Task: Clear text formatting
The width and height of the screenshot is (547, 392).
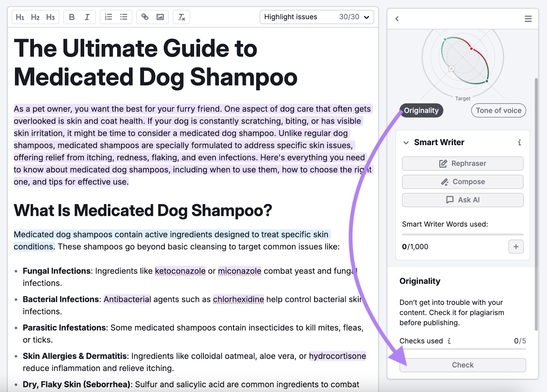Action: point(182,17)
